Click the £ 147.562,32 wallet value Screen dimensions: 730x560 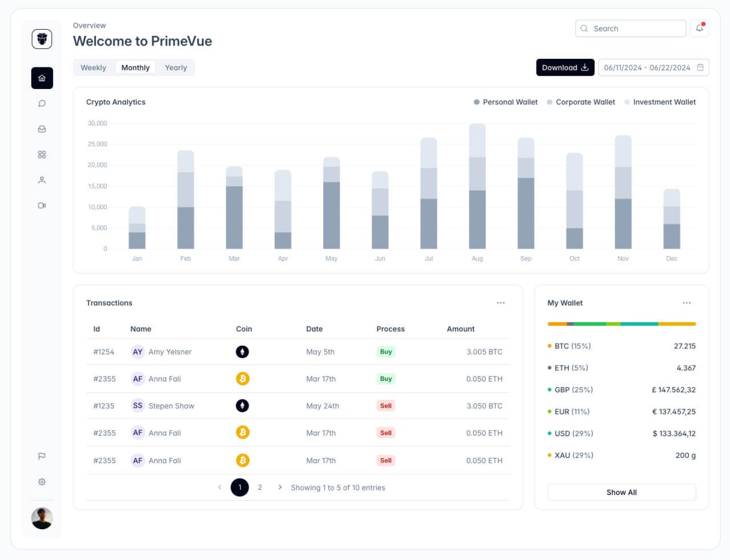click(x=674, y=390)
